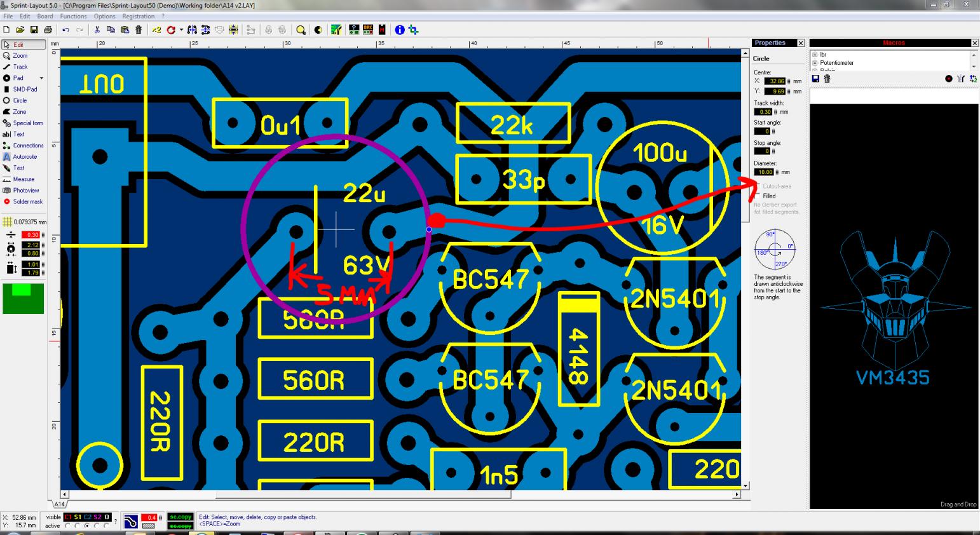Viewport: 980px width, 535px height.
Task: Click the red record dot in Macros panel
Action: (949, 79)
